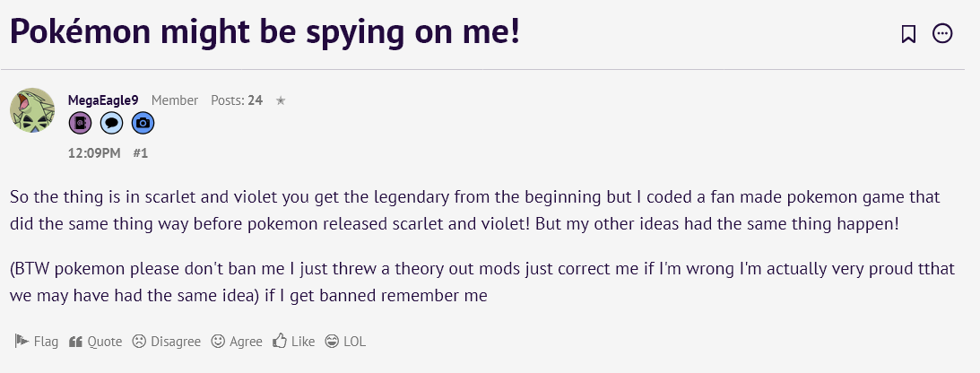Click the 12:09PM post timestamp
This screenshot has width=980, height=373.
point(94,153)
